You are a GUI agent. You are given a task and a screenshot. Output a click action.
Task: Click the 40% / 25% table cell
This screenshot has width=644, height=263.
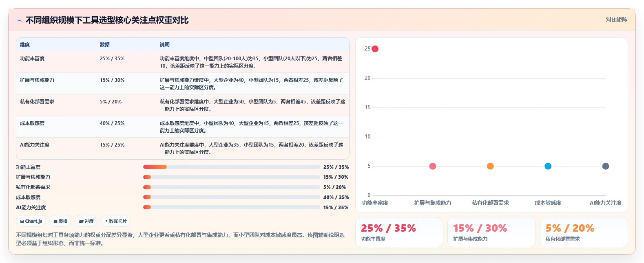pyautogui.click(x=112, y=123)
